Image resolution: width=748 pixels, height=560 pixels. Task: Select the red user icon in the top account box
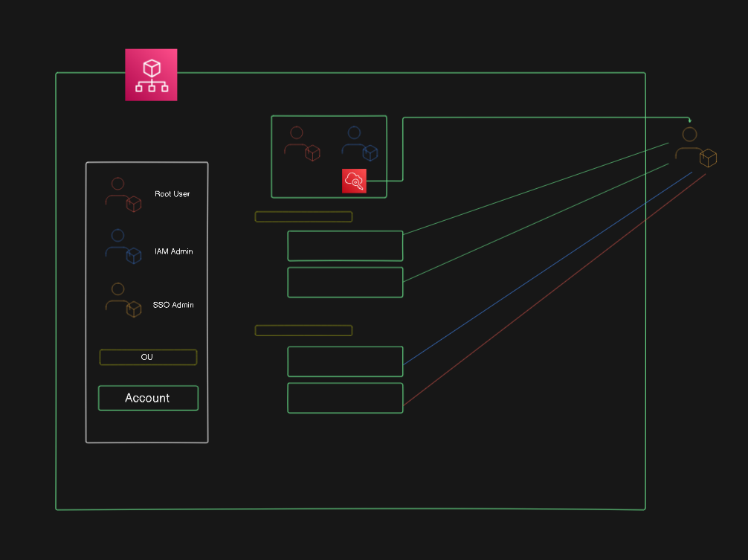point(302,144)
